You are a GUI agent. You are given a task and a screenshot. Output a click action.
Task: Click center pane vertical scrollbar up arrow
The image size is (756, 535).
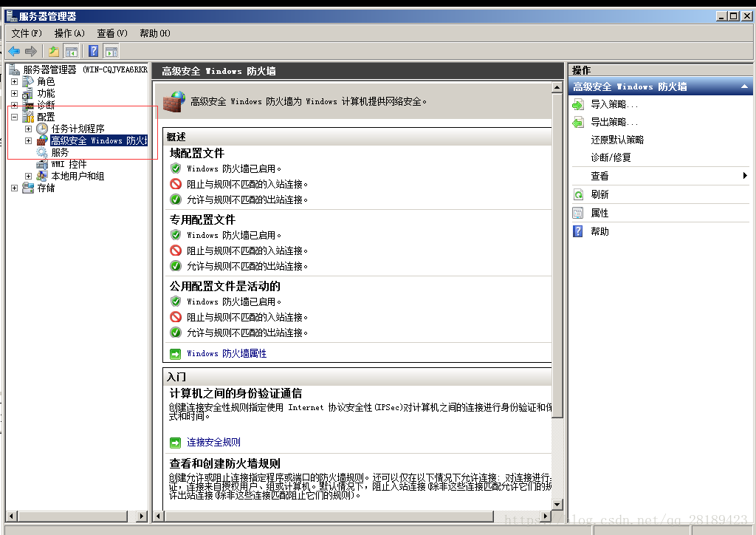click(x=557, y=87)
